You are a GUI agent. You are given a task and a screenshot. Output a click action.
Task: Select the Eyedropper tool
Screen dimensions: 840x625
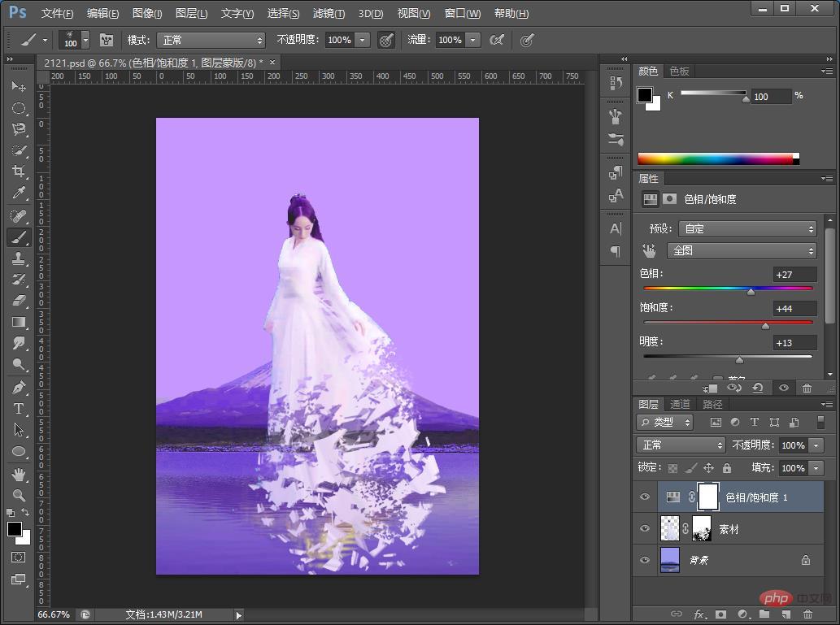coord(19,193)
